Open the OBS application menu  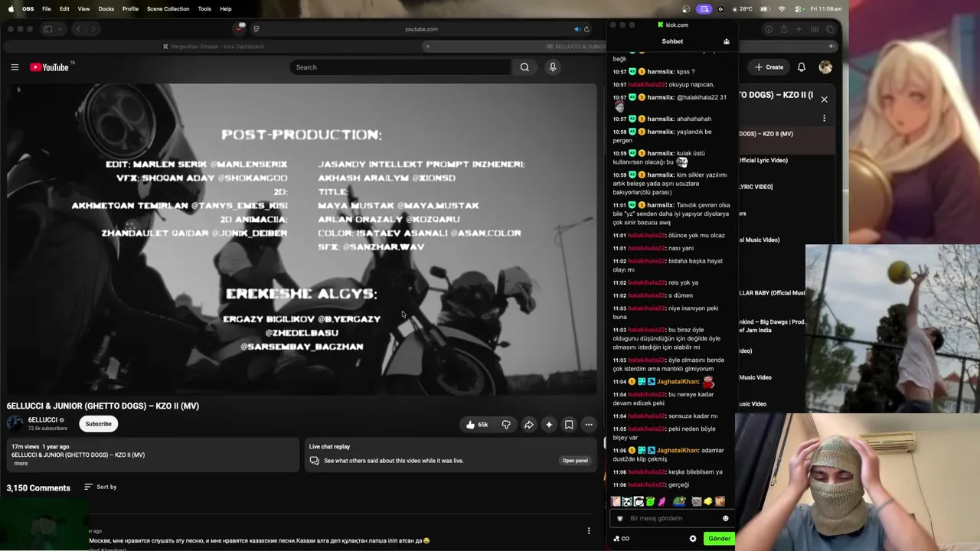[28, 9]
